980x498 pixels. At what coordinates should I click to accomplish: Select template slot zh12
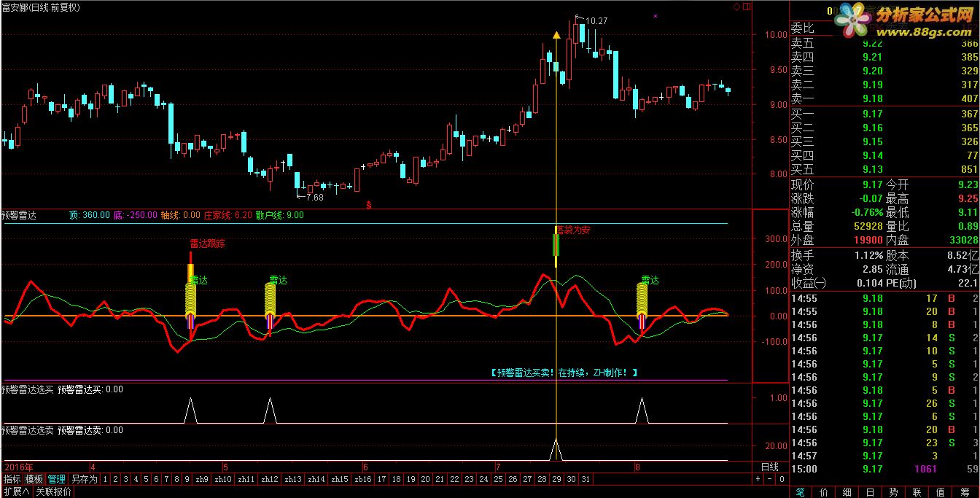click(x=270, y=479)
